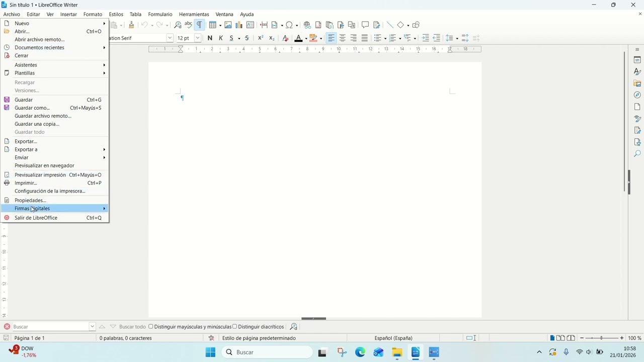Open Find and Replace toolbar icon
The height and width of the screenshot is (362, 644).
click(178, 25)
